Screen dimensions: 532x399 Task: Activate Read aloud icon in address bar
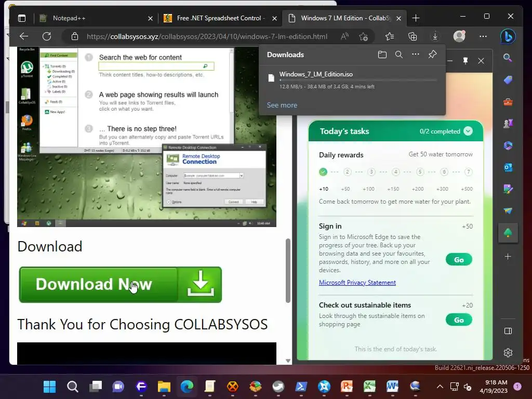pos(345,36)
